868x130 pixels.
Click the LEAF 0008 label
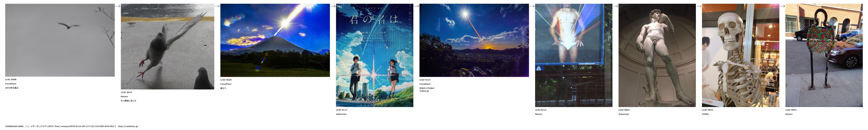pyautogui.click(x=11, y=79)
